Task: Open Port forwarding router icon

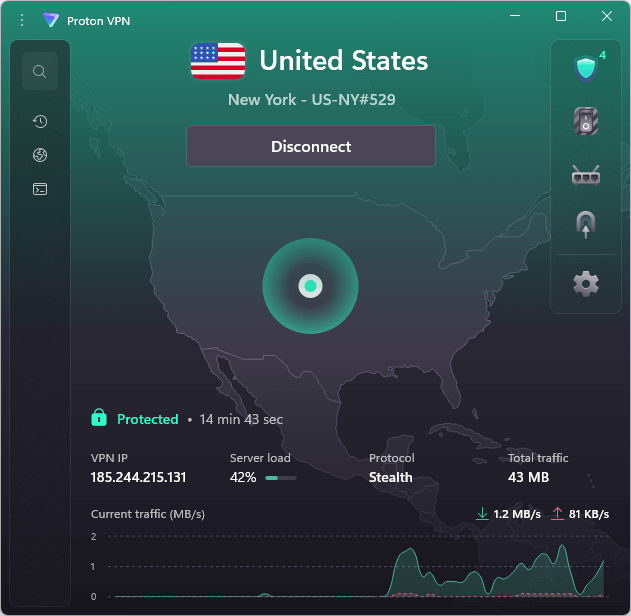Action: tap(585, 175)
